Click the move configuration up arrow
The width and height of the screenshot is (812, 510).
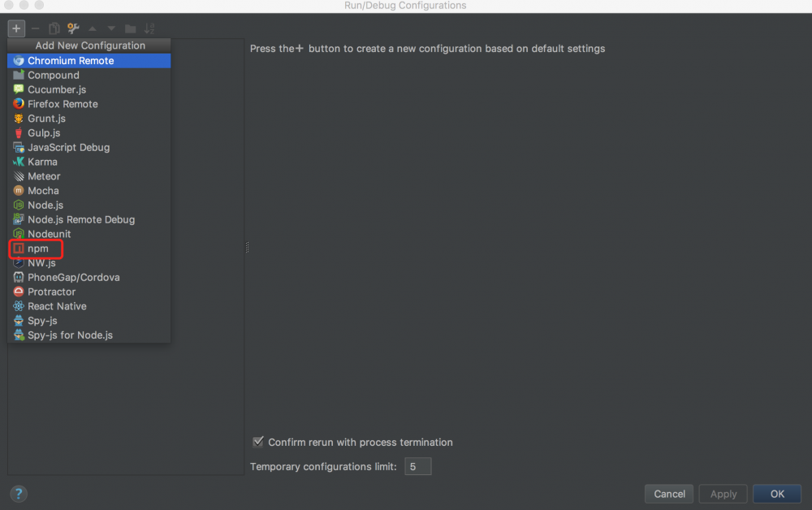(92, 28)
